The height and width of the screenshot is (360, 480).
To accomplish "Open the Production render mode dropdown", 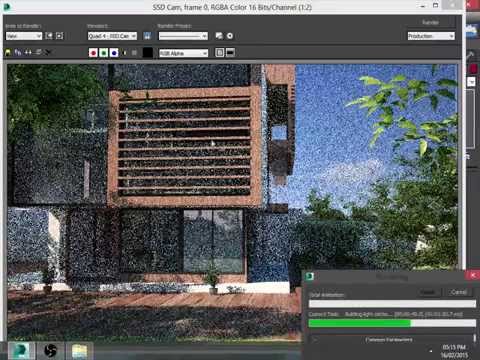I will pyautogui.click(x=431, y=36).
